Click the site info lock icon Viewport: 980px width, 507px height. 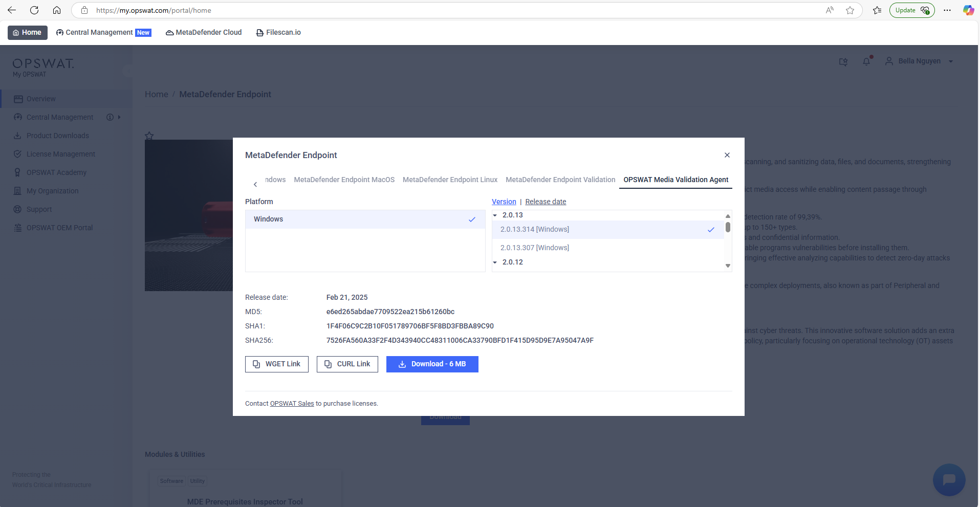coord(84,10)
